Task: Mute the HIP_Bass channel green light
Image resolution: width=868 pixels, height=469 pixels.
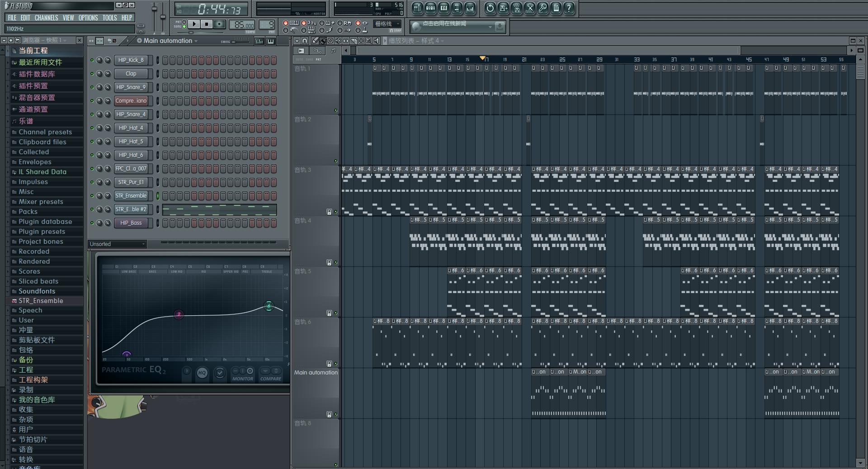Action: click(92, 223)
